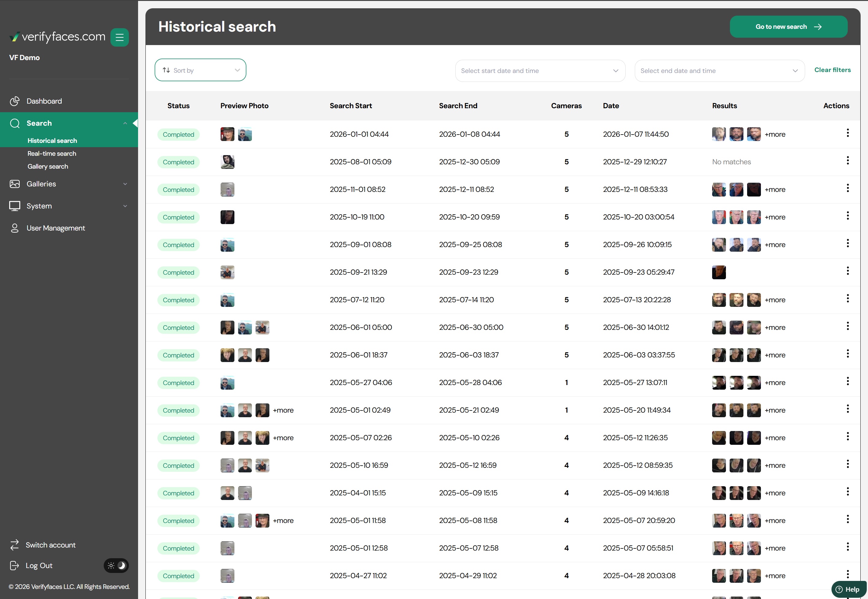Click result thumbnail in 2025-09-23 05:29:47 row

click(719, 272)
